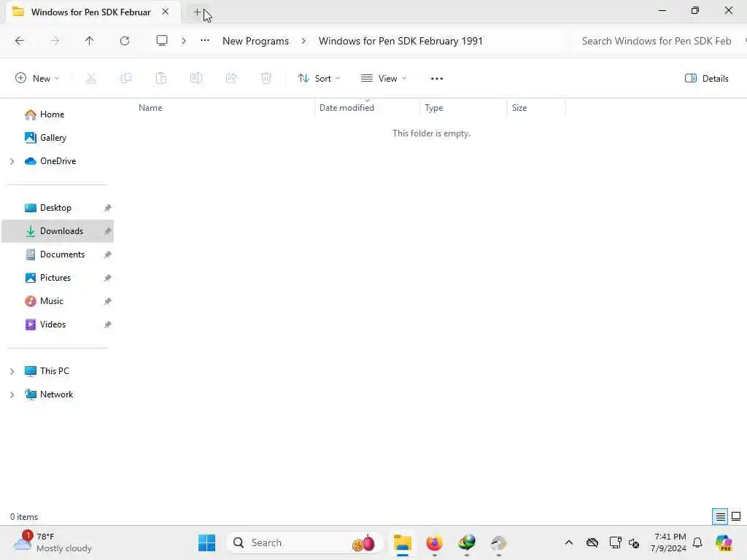Expand the Network tree node

pos(12,394)
